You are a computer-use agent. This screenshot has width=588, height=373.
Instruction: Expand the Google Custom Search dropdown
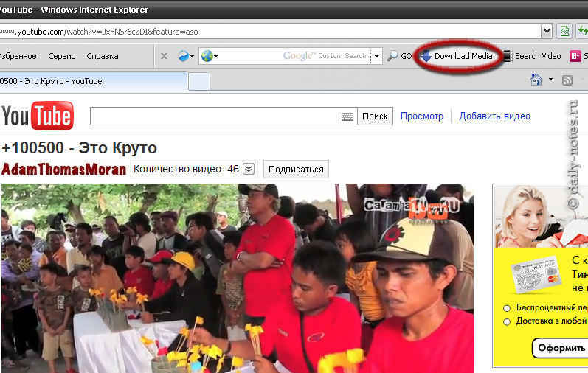click(x=376, y=56)
